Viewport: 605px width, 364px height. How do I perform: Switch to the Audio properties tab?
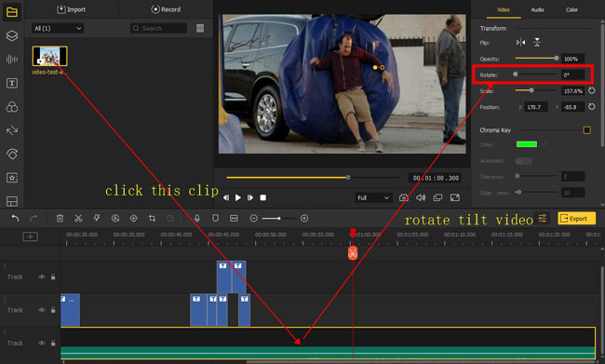[x=537, y=9]
